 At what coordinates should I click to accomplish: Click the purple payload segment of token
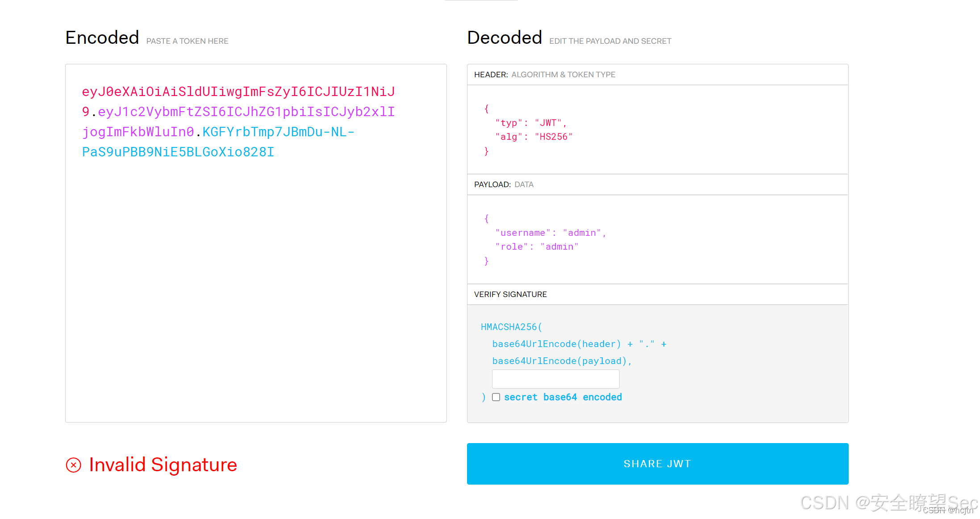click(246, 112)
